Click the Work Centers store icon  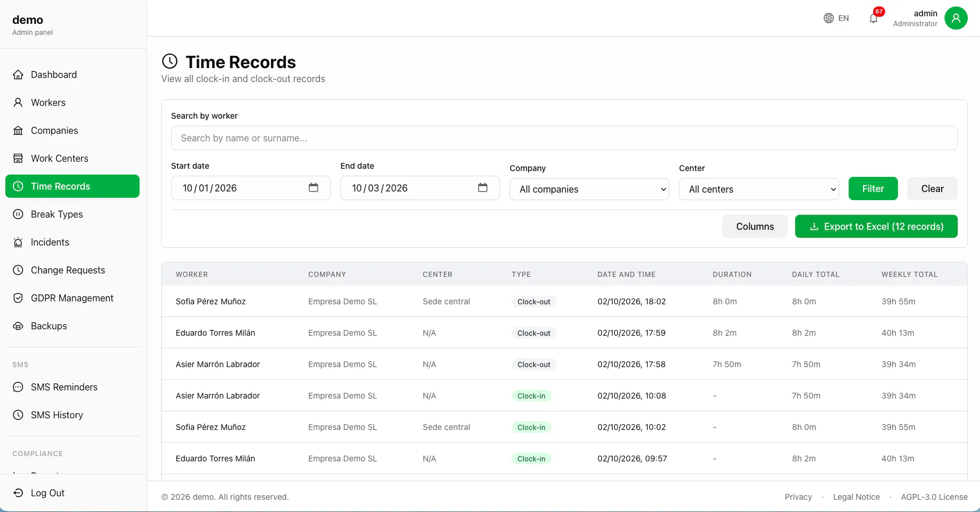pos(18,158)
